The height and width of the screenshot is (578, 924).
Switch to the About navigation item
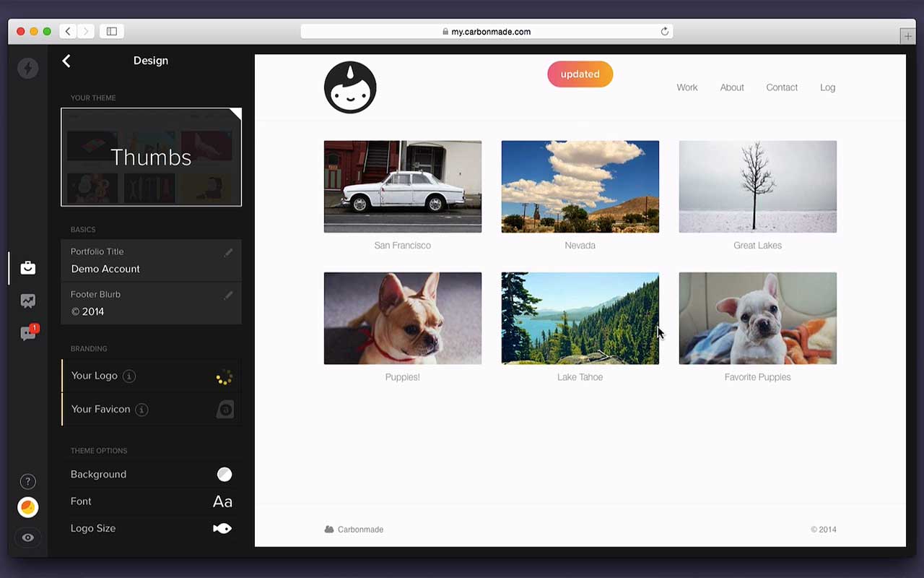click(x=732, y=87)
